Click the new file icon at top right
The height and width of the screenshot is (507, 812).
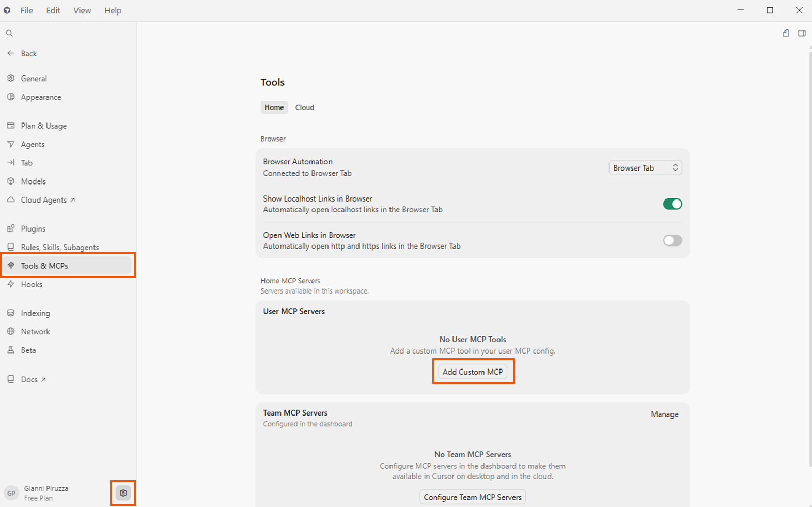[786, 33]
